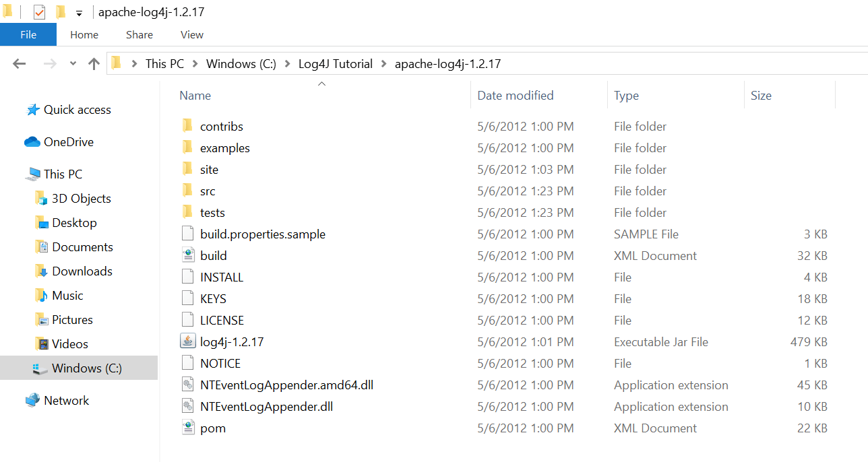Navigate to This PC in address bar

pos(164,64)
